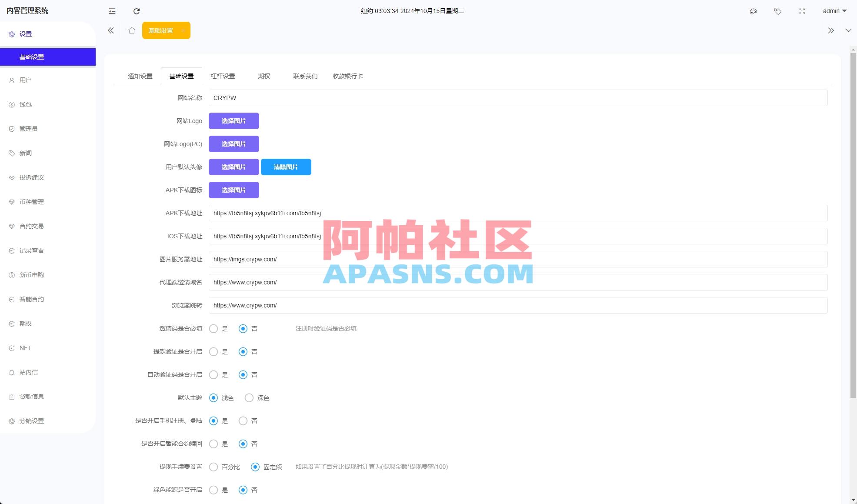This screenshot has width=857, height=504.
Task: Open NFT section in sidebar
Action: point(25,348)
